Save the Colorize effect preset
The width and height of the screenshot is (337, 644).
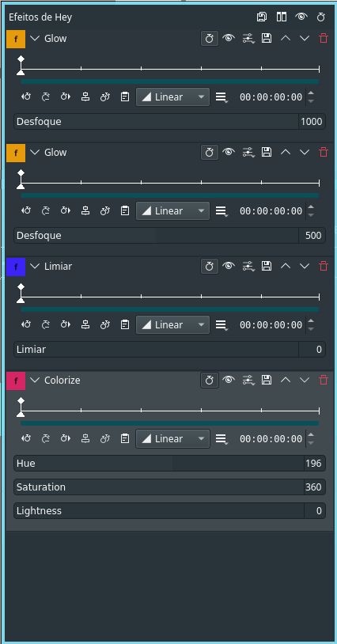pos(267,381)
